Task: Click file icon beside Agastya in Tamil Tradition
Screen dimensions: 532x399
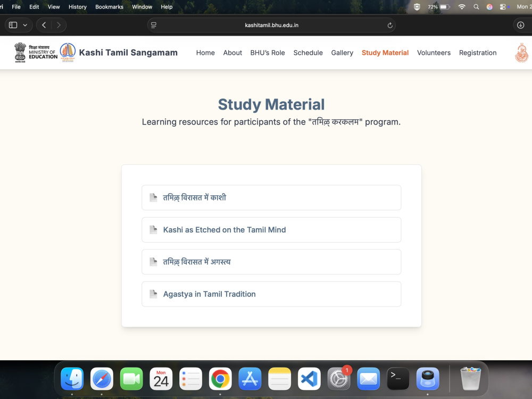Action: [x=153, y=294]
